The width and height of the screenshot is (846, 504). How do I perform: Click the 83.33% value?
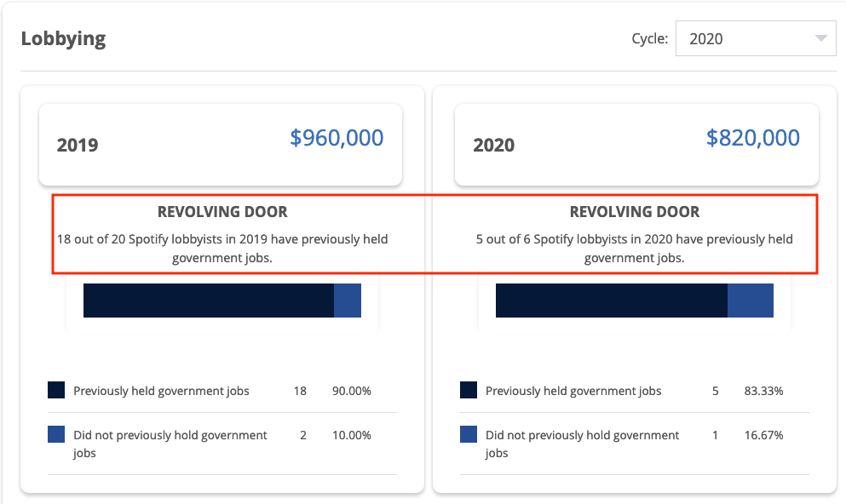coord(763,391)
